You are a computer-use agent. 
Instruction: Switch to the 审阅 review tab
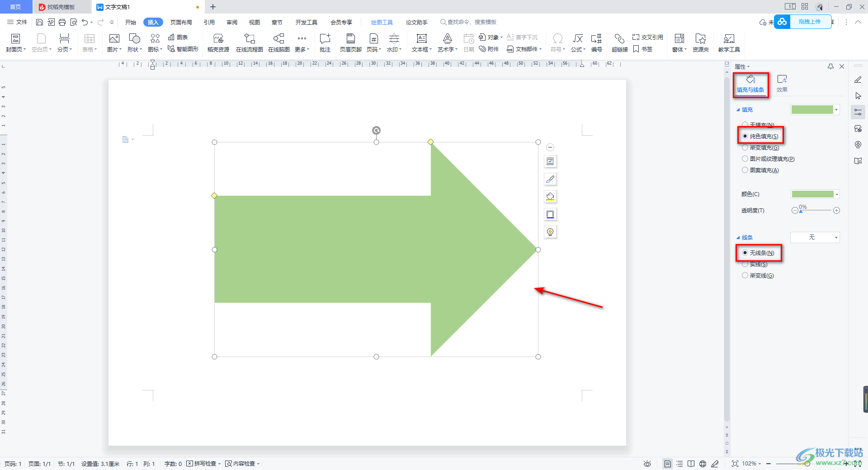232,22
